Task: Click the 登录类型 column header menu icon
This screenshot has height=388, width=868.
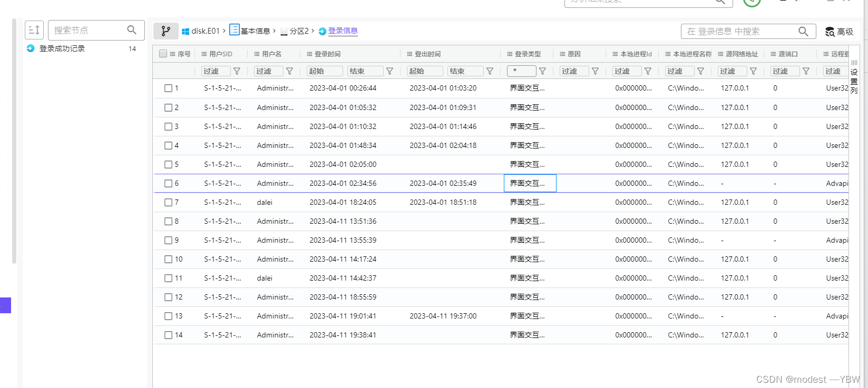Action: 510,54
